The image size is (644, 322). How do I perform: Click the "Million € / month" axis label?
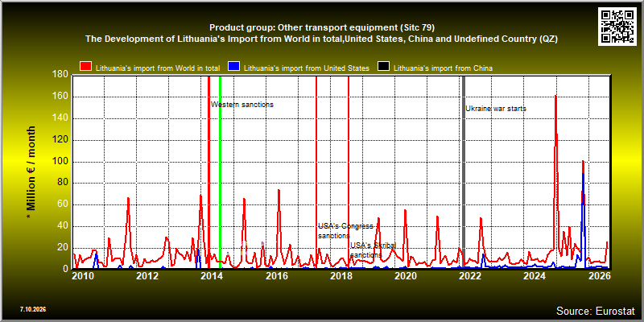click(x=31, y=171)
